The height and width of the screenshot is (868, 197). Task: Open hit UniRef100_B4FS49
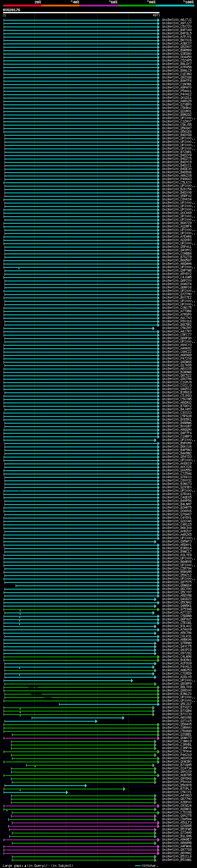click(x=176, y=30)
